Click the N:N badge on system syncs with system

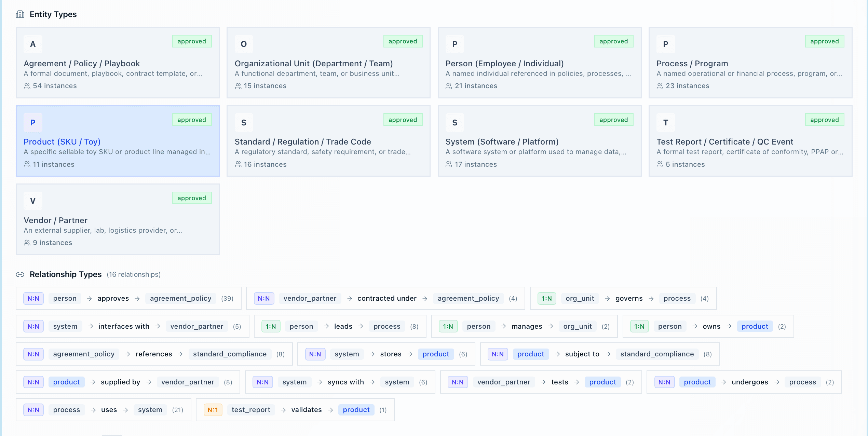pos(262,382)
